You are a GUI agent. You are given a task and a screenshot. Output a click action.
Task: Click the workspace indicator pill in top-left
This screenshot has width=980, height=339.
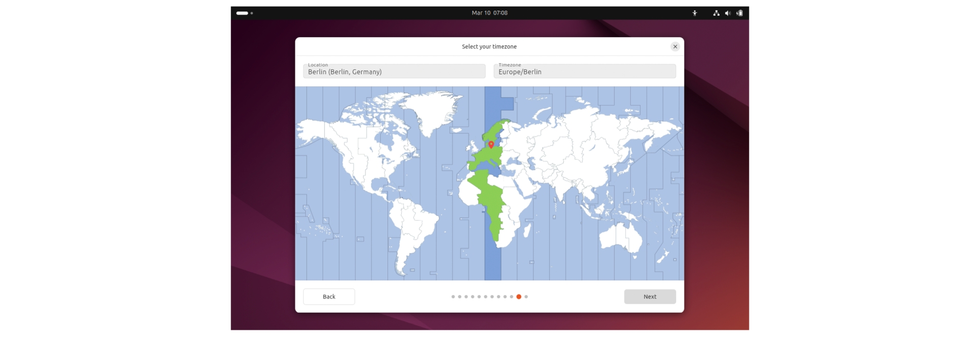pos(242,13)
